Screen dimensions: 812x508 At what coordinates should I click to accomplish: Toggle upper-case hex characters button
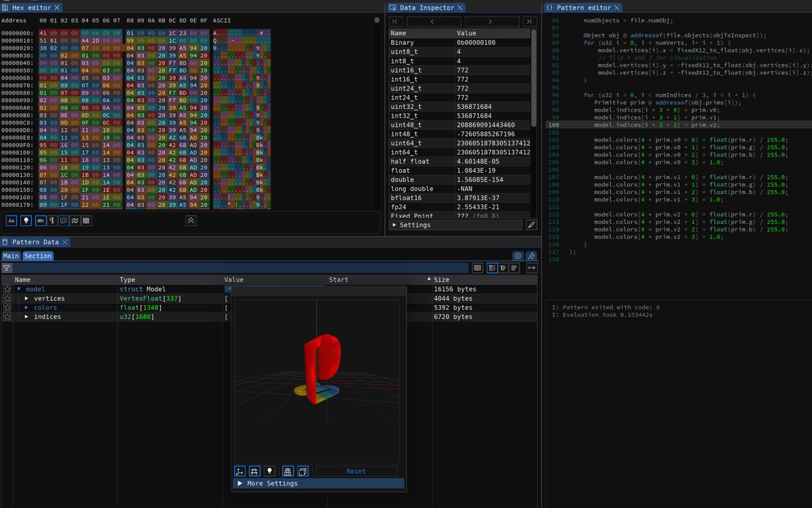[12, 221]
